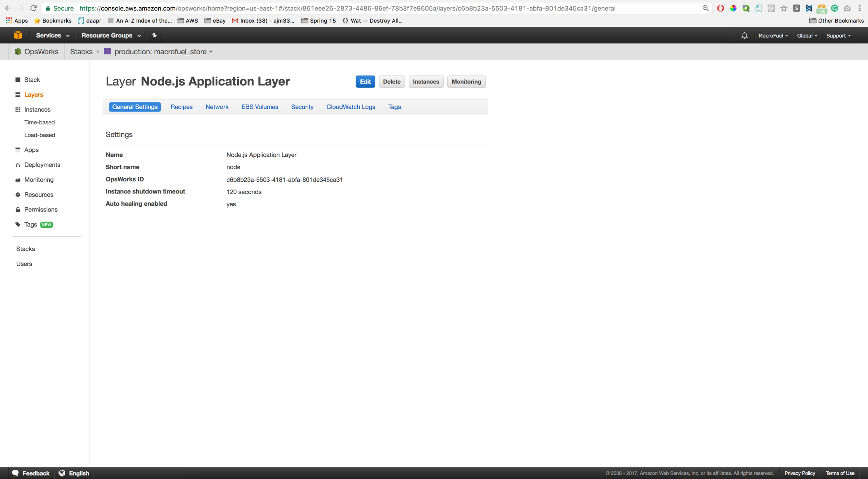Image resolution: width=868 pixels, height=479 pixels.
Task: Expand the Resource Groups dropdown
Action: [111, 35]
